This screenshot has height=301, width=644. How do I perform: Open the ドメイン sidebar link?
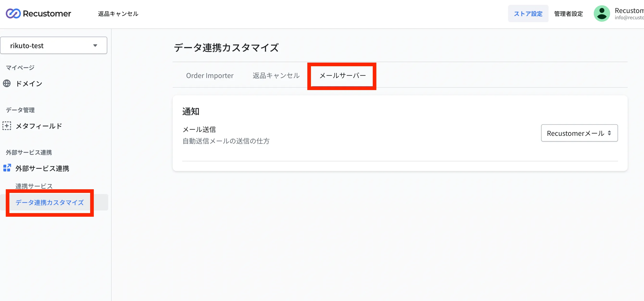(x=29, y=83)
